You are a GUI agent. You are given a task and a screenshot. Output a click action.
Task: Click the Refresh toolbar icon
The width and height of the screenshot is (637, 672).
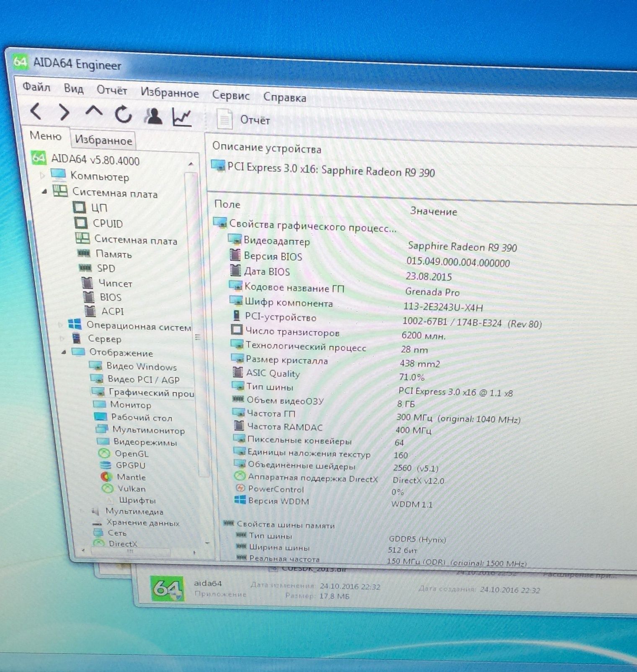124,114
